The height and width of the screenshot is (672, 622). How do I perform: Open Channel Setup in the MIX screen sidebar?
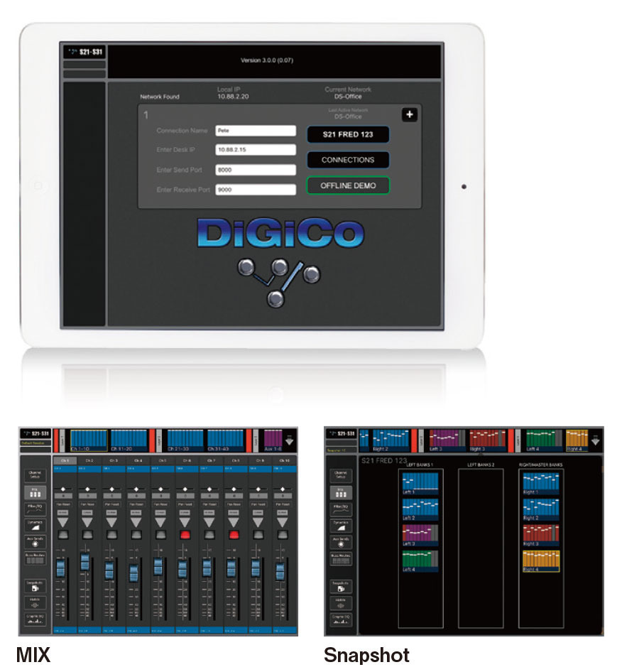click(35, 475)
